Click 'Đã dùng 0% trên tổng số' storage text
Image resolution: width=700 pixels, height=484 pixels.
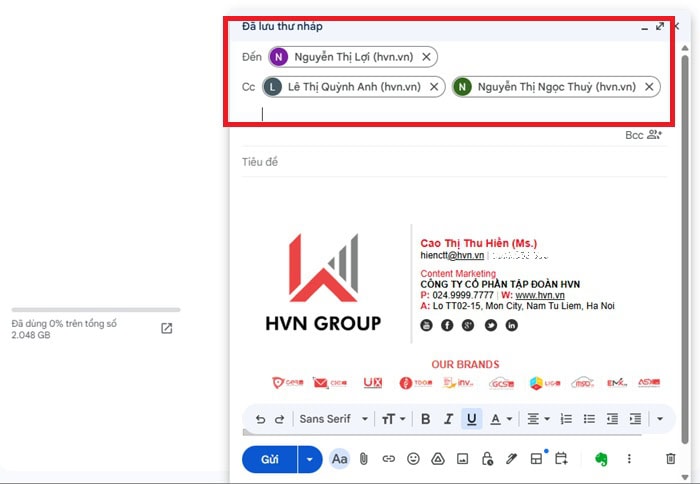click(64, 324)
